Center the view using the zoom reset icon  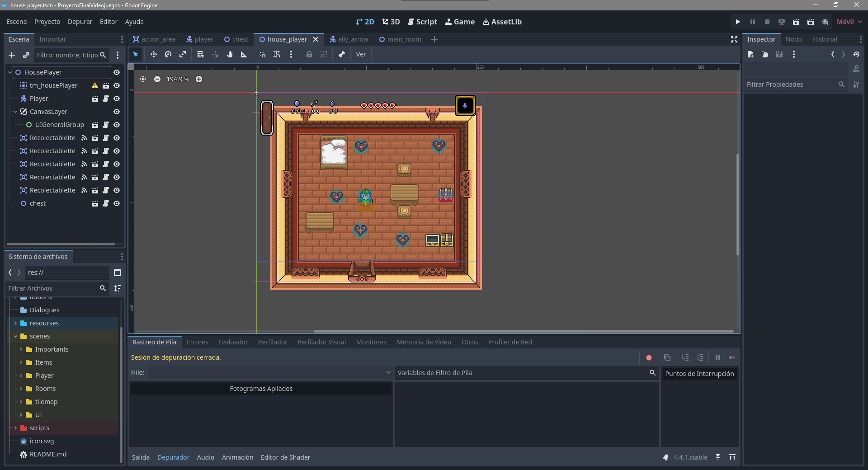click(x=143, y=79)
